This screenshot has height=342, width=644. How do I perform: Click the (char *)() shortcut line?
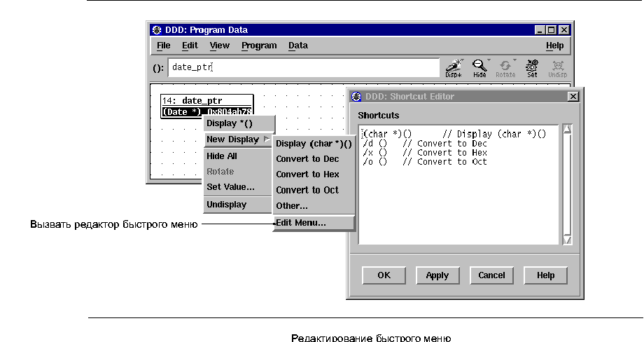pyautogui.click(x=454, y=134)
